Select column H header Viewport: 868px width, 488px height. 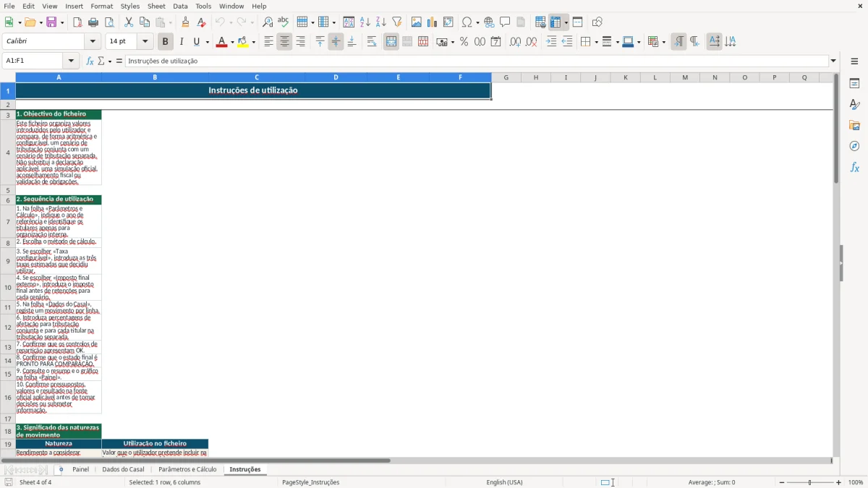(536, 77)
